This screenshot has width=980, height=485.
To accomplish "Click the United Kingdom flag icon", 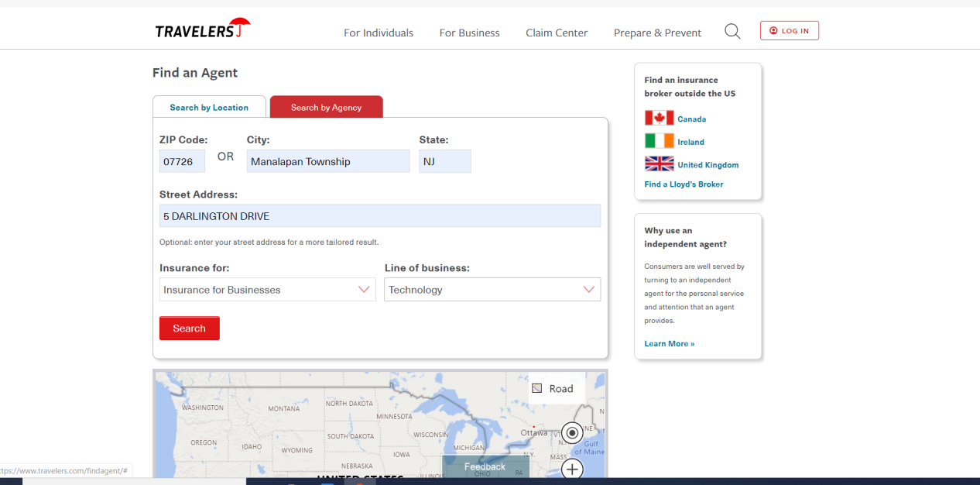I will (659, 163).
